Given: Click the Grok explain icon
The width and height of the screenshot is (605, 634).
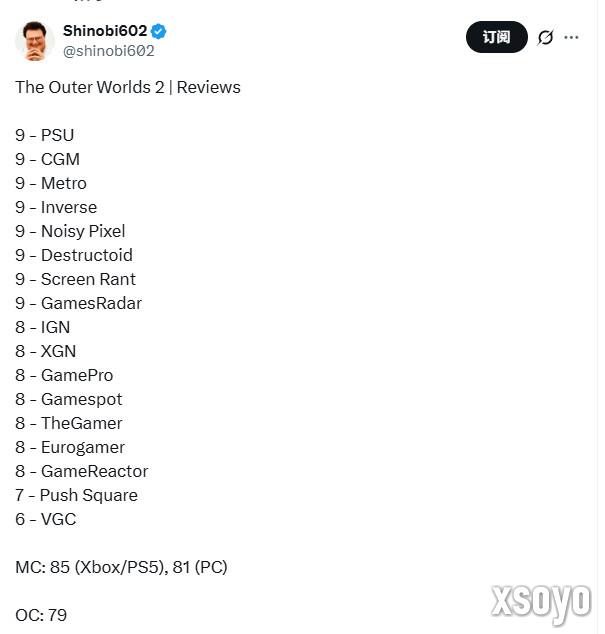Looking at the screenshot, I should pyautogui.click(x=545, y=37).
